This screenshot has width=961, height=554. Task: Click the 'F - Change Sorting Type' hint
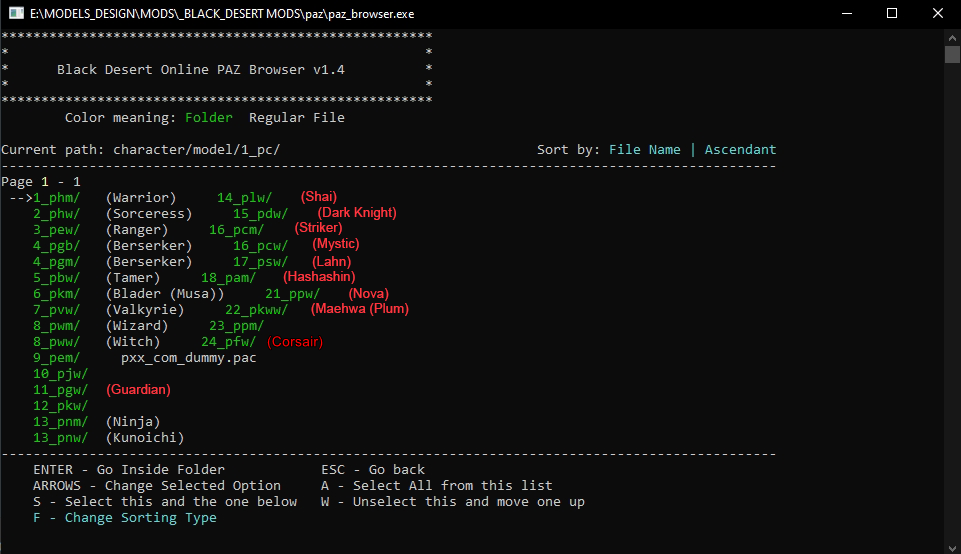pos(124,517)
